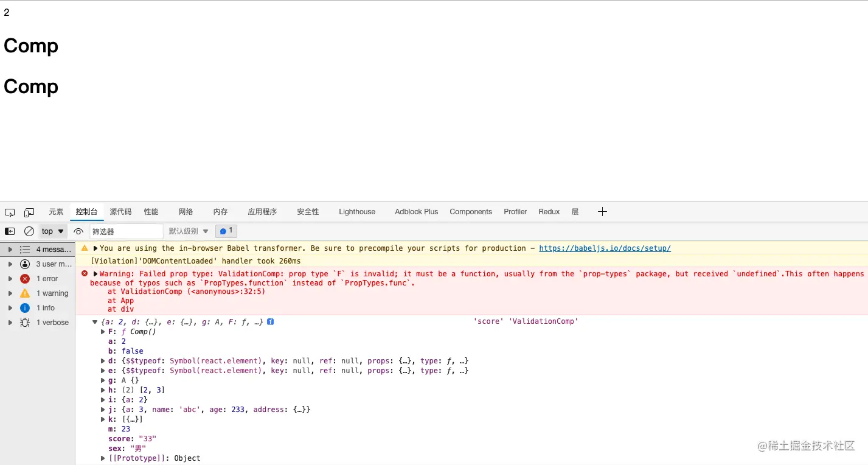Expand the Failed prop type warning stack
The width and height of the screenshot is (868, 465).
pos(95,274)
